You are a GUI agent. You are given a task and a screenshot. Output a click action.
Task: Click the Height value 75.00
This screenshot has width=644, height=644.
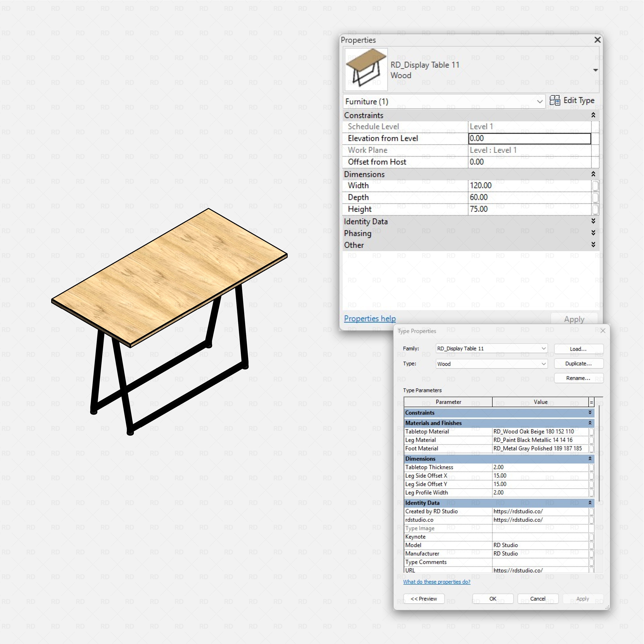530,209
